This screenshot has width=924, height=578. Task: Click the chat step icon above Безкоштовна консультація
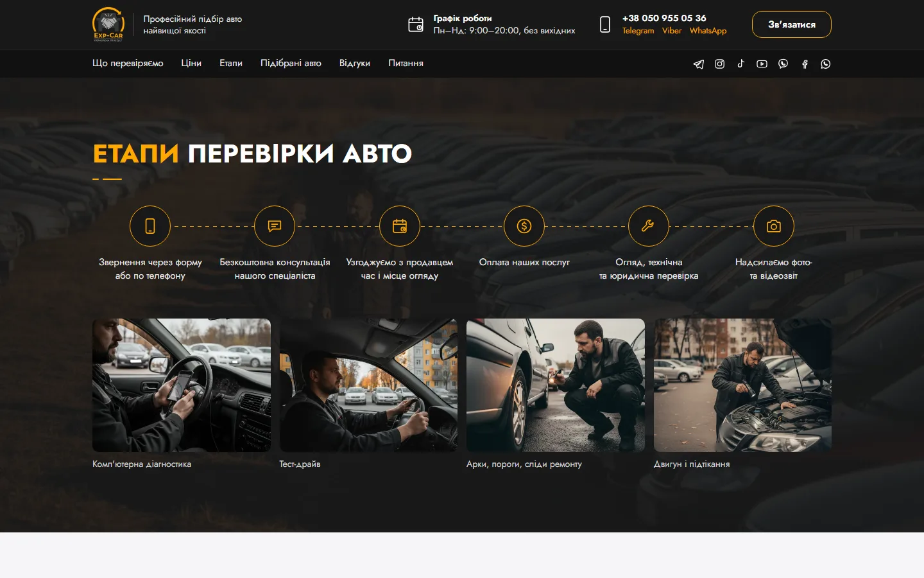(x=275, y=226)
